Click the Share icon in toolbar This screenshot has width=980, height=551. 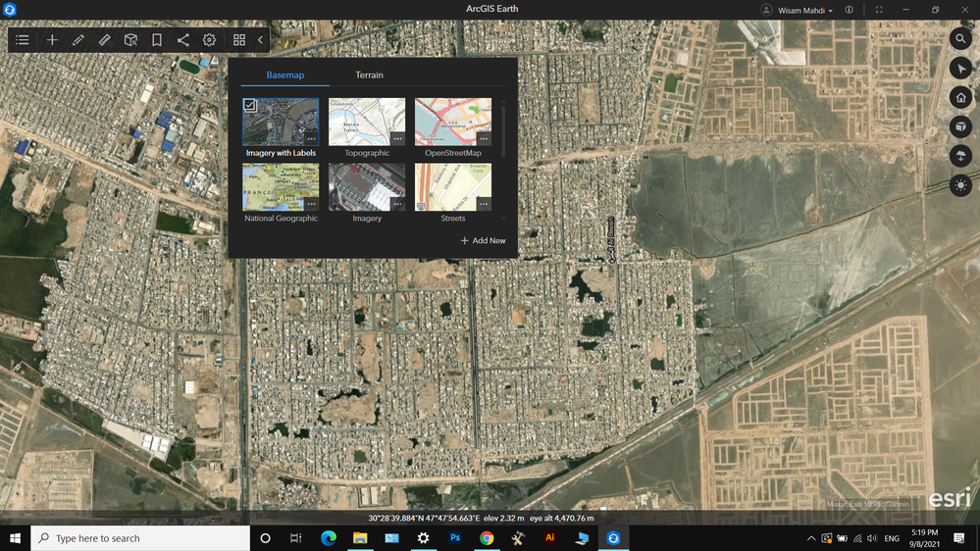(183, 40)
